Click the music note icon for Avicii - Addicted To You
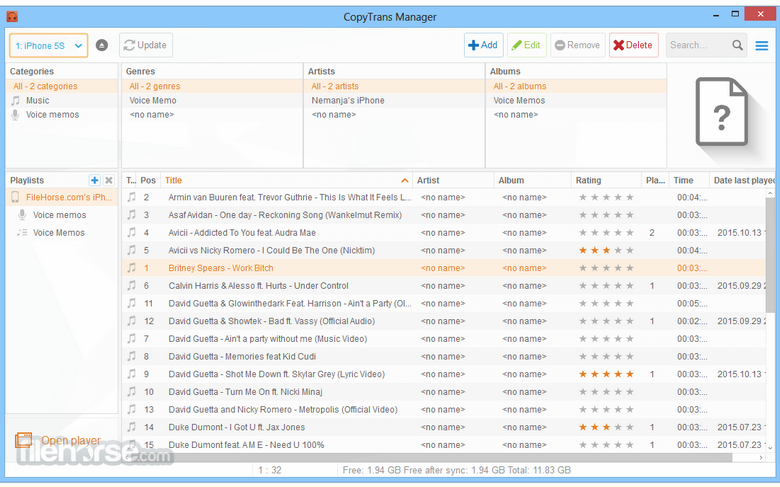This screenshot has width=780, height=487. pos(131,233)
